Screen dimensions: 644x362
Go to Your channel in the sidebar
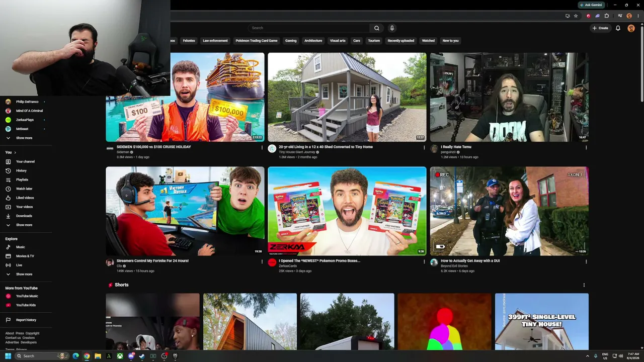click(x=26, y=161)
